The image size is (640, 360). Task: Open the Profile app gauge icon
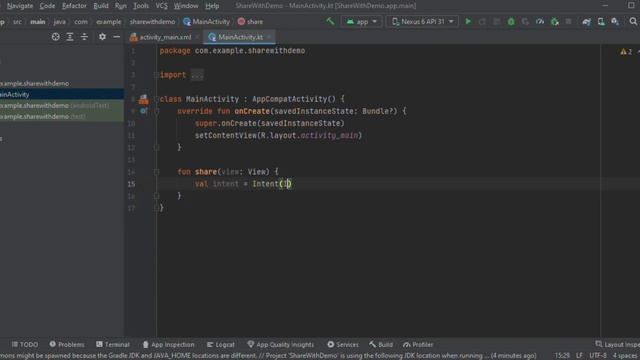point(540,22)
